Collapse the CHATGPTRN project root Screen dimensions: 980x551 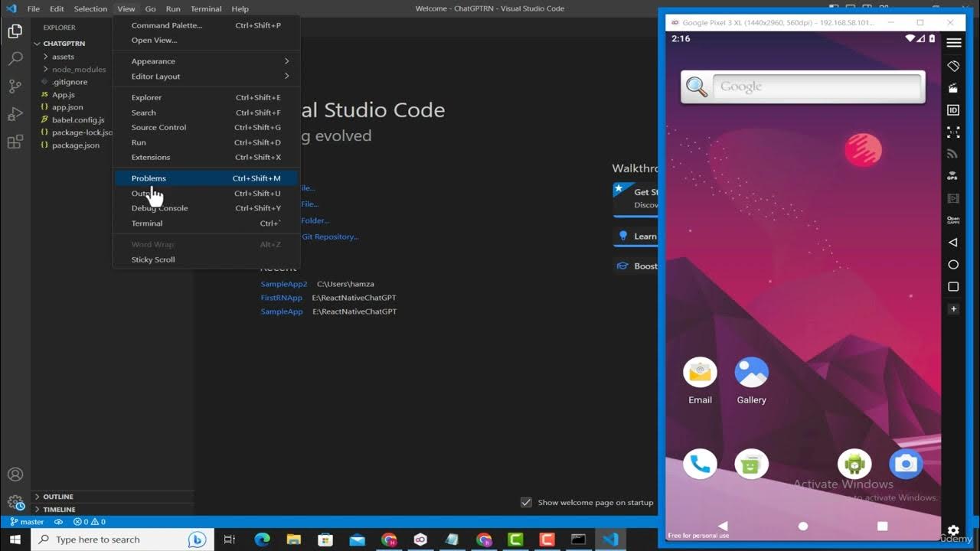64,44
